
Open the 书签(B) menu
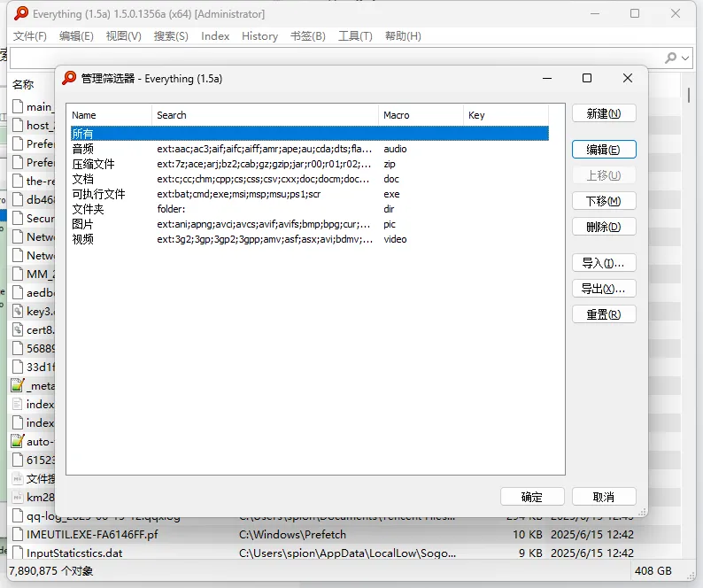[307, 36]
